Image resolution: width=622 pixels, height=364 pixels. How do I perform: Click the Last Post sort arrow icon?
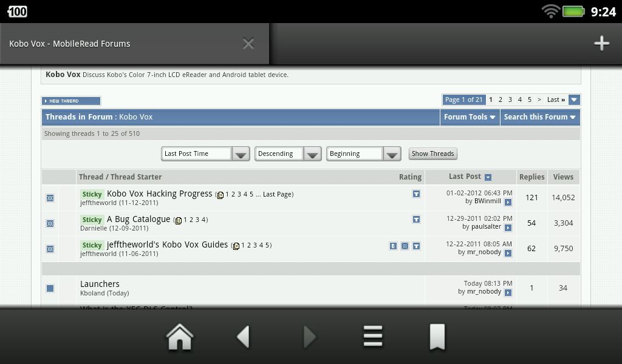pyautogui.click(x=488, y=177)
